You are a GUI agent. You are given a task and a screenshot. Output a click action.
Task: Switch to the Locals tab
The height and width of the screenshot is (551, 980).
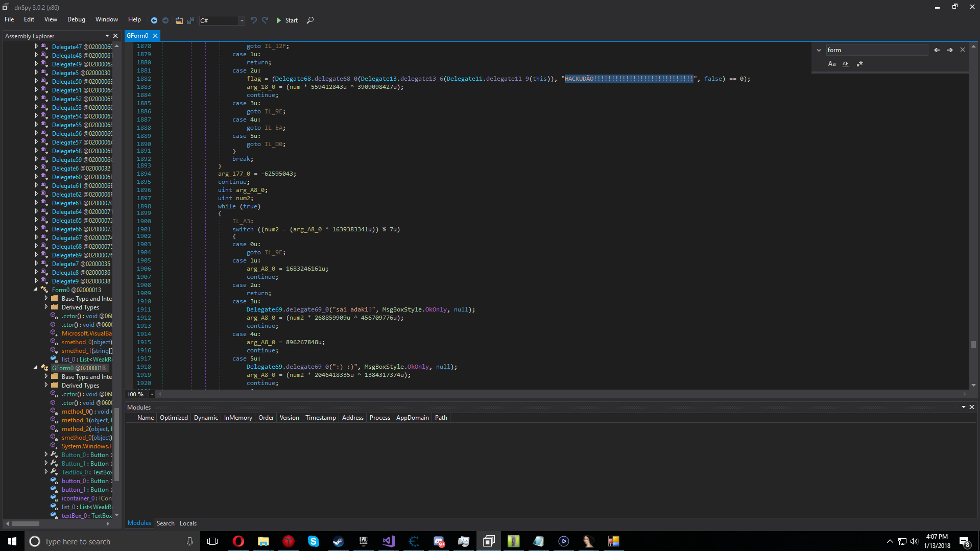click(188, 523)
